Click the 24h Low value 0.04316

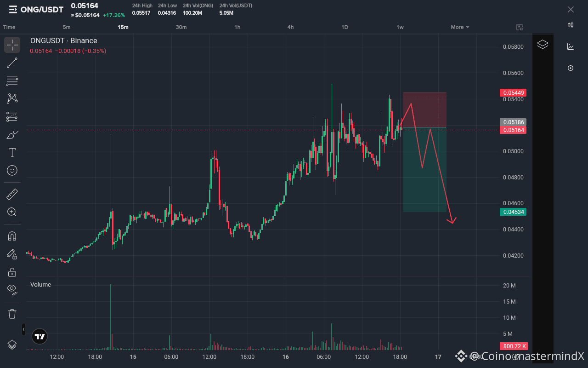167,12
